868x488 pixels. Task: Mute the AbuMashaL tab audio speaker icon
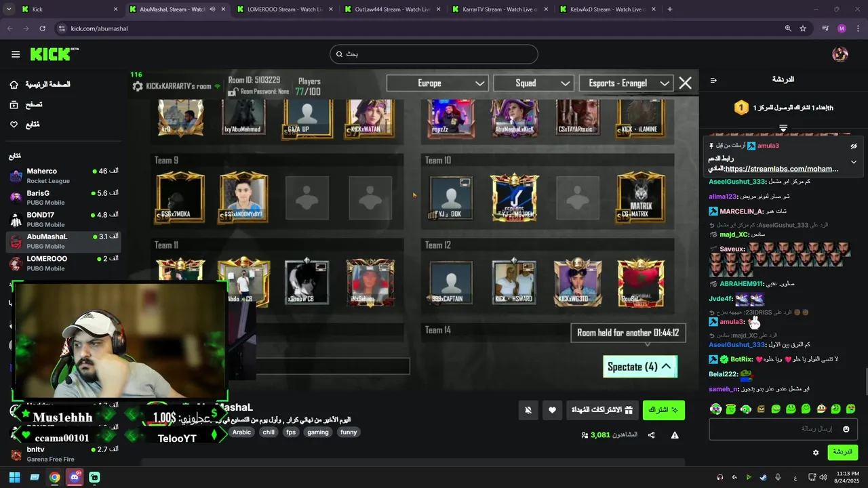(212, 9)
